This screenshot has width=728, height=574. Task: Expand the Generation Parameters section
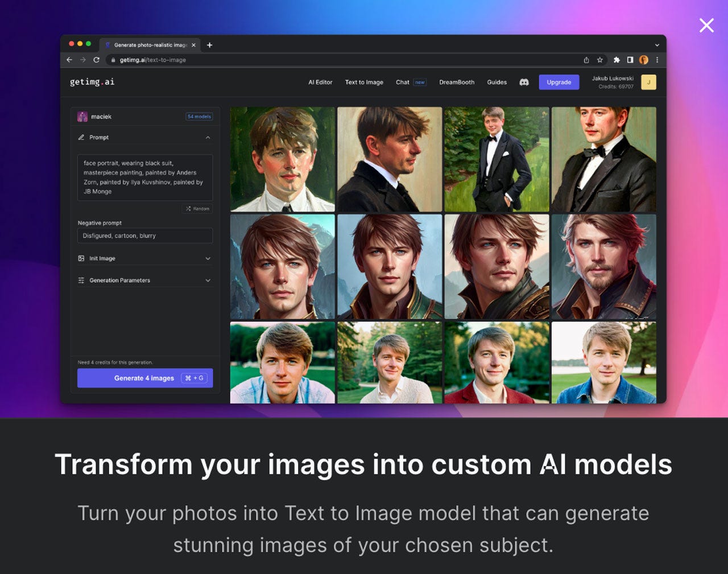click(208, 280)
